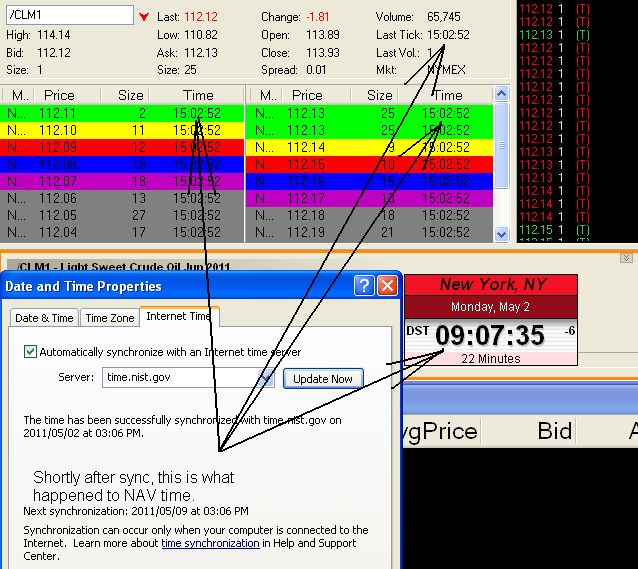This screenshot has width=638, height=569.
Task: Click the AvgPrice column header
Action: click(442, 431)
